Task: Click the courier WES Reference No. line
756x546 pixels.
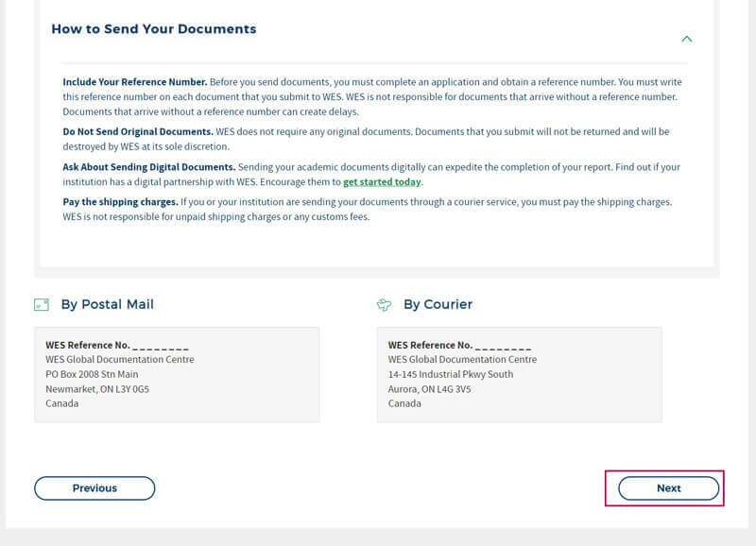Action: click(459, 346)
